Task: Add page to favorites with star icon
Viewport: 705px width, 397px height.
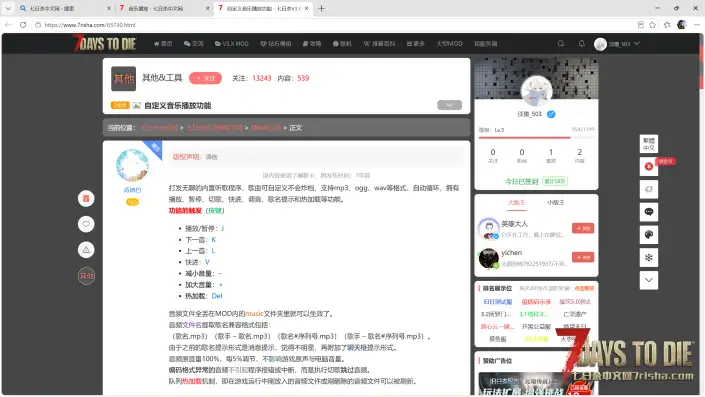Action: (x=652, y=25)
